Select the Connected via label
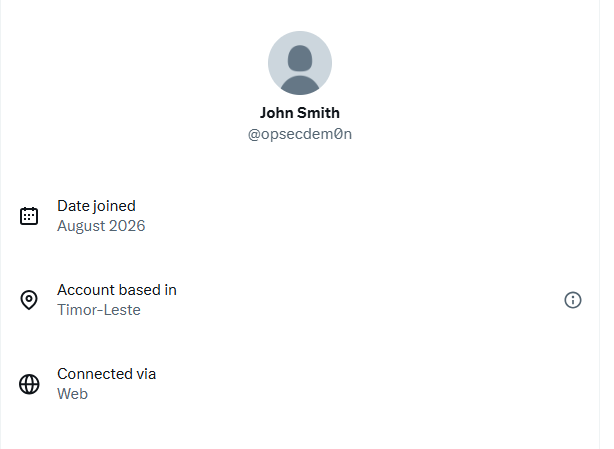The width and height of the screenshot is (614, 449). pyautogui.click(x=107, y=374)
